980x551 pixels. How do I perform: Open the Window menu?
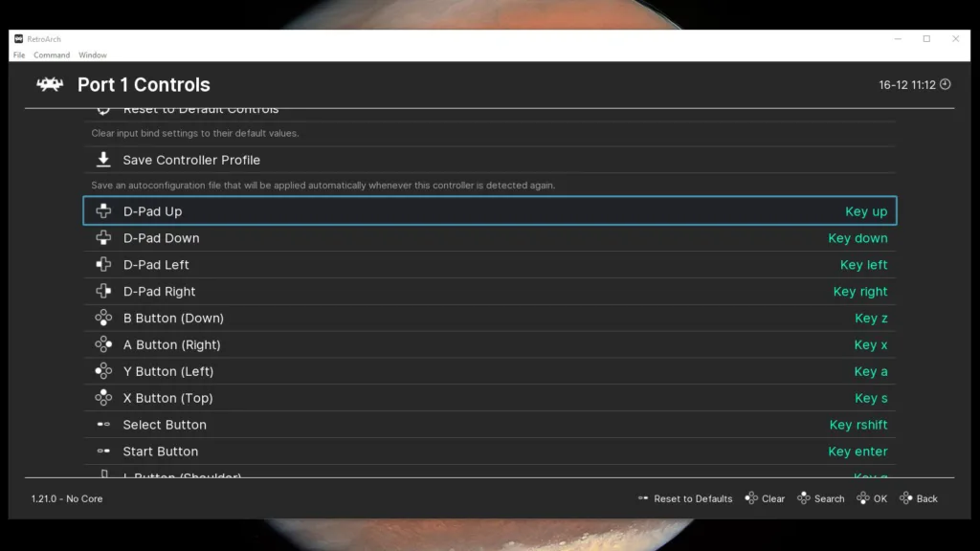coord(92,55)
